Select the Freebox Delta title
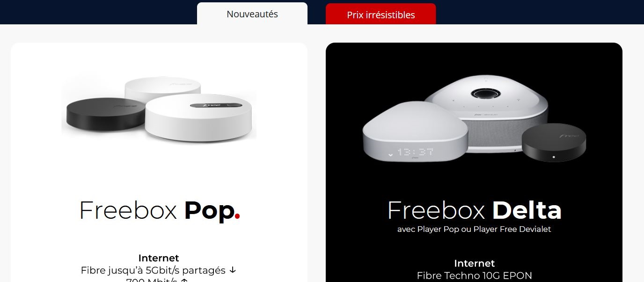 click(x=474, y=210)
